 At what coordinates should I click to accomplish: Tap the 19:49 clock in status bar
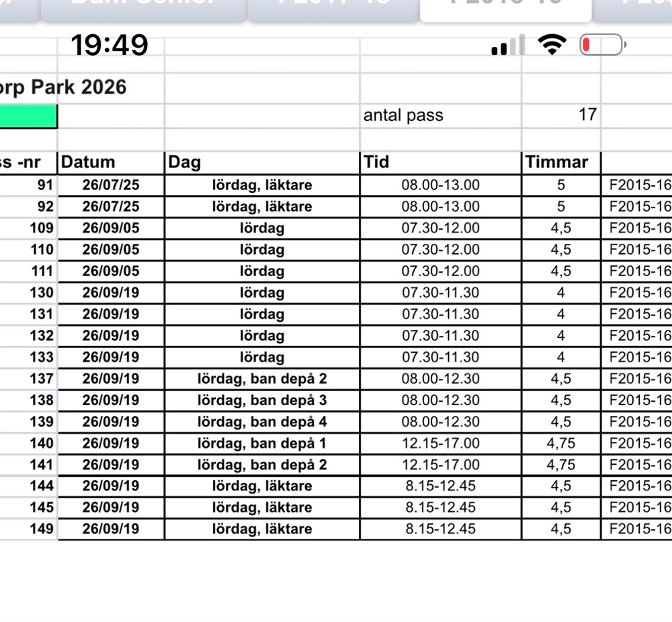coord(109,46)
